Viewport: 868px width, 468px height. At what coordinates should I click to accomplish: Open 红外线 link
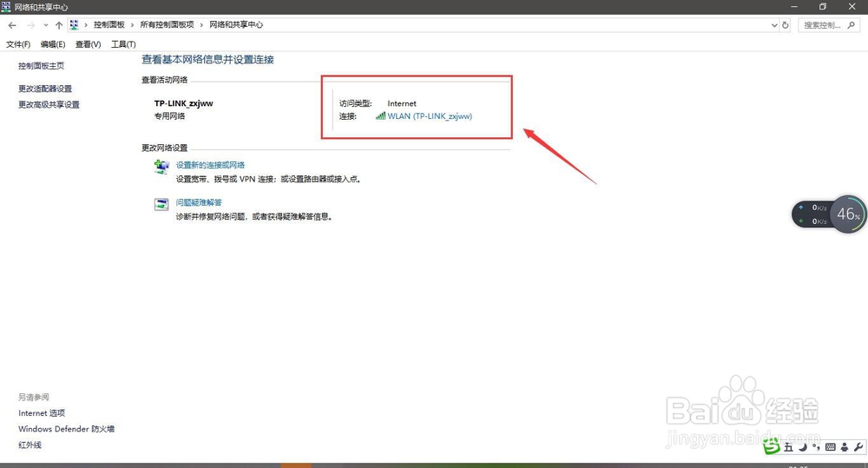click(x=30, y=445)
